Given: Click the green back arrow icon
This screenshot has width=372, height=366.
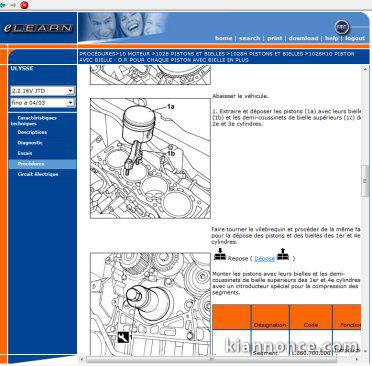Looking at the screenshot, I should pos(3,5).
